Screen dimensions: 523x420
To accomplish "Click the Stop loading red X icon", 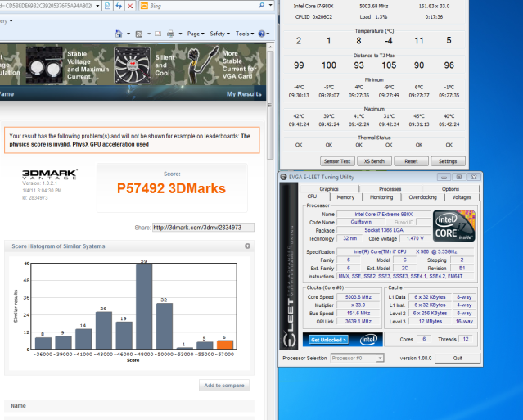I will (x=132, y=6).
